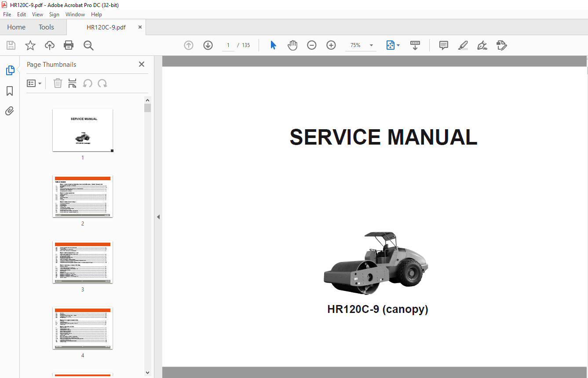Click the page number input field

(x=228, y=45)
